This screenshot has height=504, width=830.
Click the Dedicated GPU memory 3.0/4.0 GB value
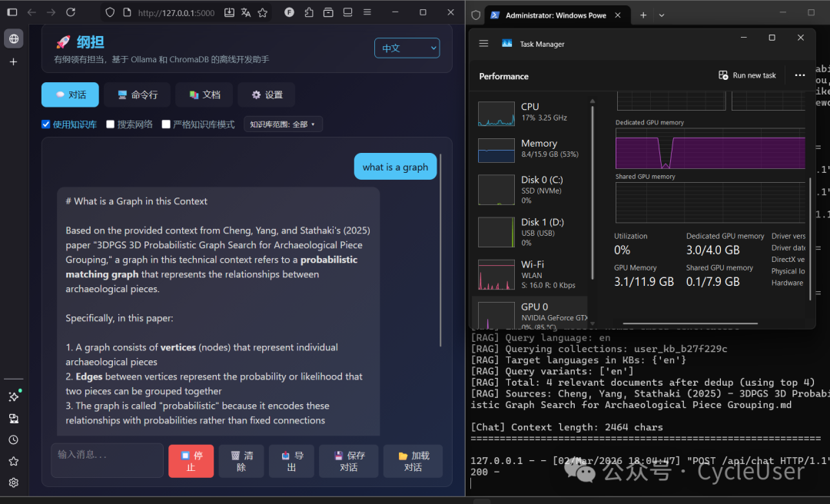[713, 250]
